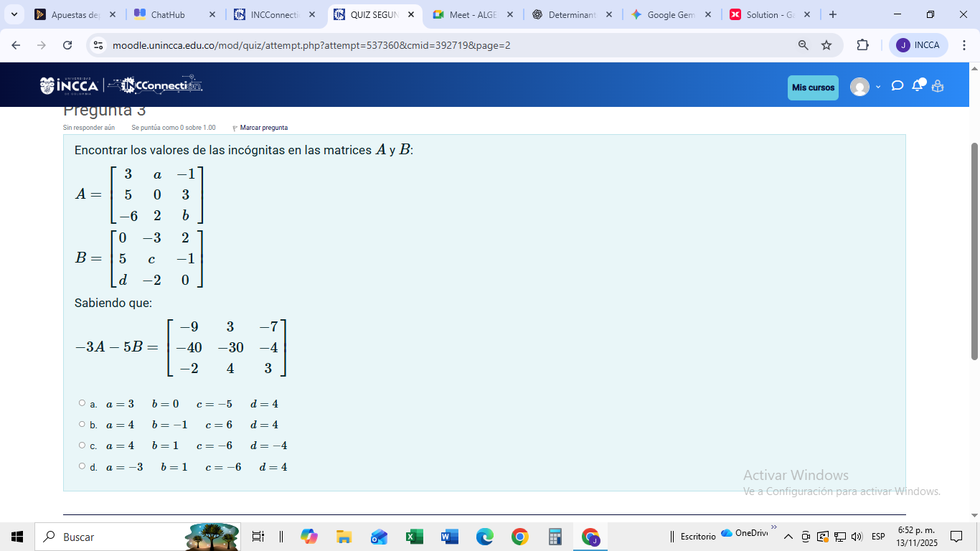Select answer option a with a = 3
980x551 pixels.
[83, 403]
